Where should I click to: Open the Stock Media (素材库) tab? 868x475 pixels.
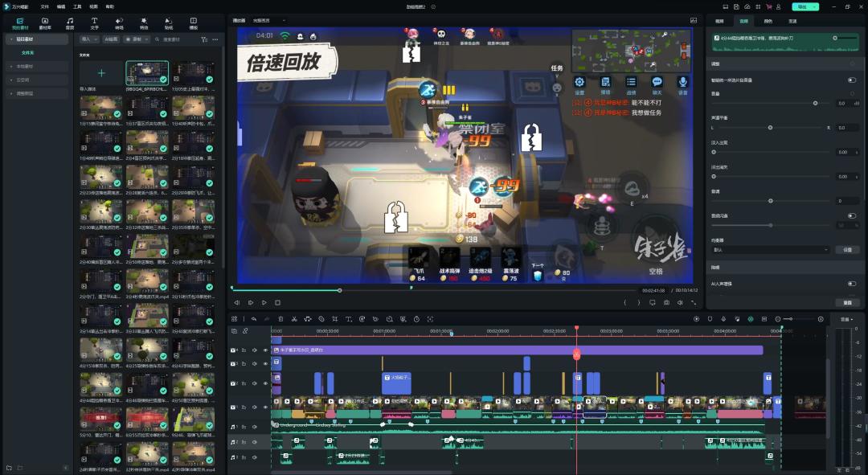pyautogui.click(x=45, y=23)
